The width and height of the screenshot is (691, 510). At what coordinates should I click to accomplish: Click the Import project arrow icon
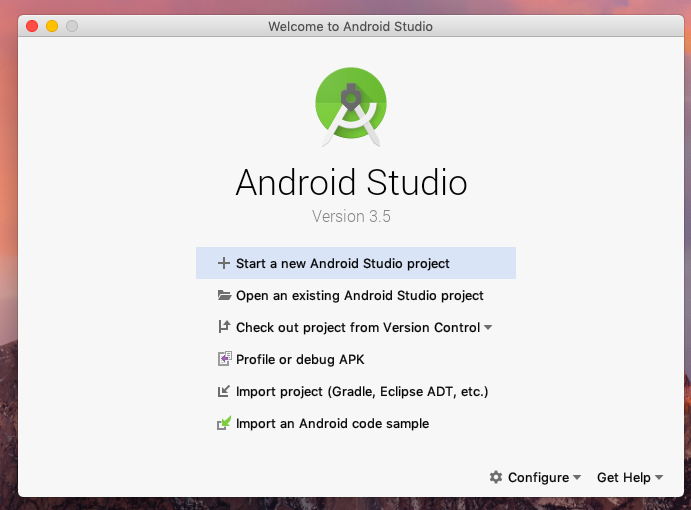pyautogui.click(x=224, y=391)
